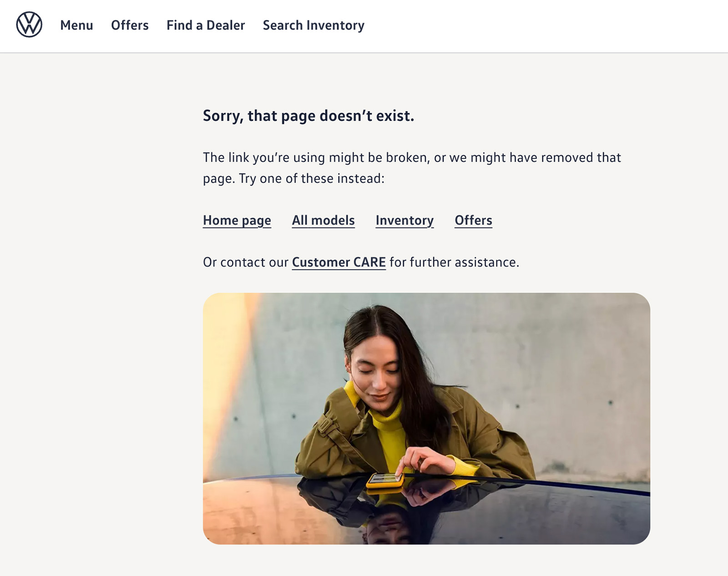Click the "Try one of these instead" text
Image resolution: width=728 pixels, height=576 pixels.
[312, 178]
